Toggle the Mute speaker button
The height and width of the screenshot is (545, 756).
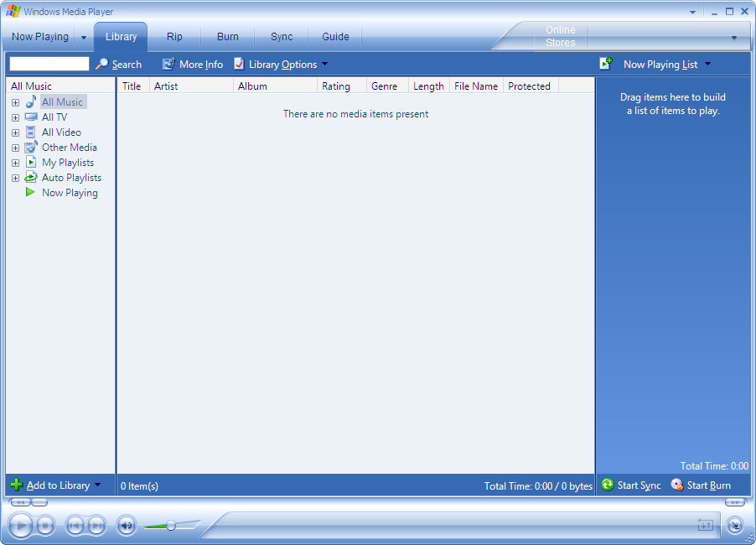click(x=127, y=525)
